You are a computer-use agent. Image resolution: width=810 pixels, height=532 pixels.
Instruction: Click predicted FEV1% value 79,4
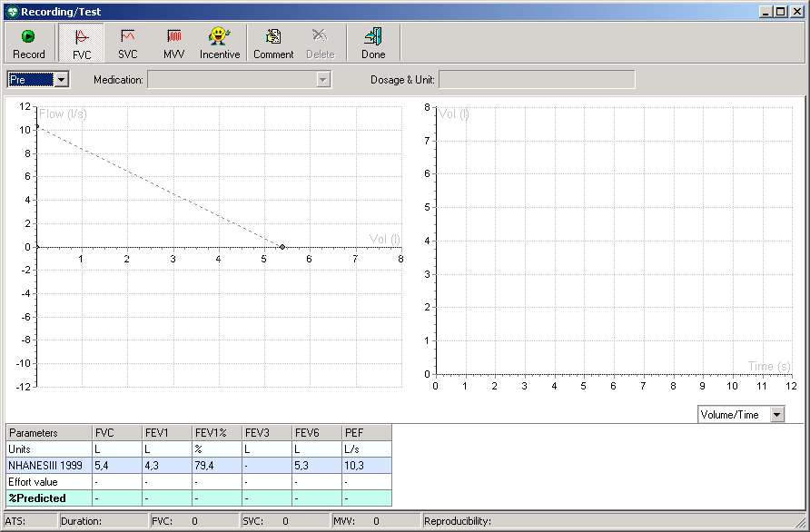[217, 466]
